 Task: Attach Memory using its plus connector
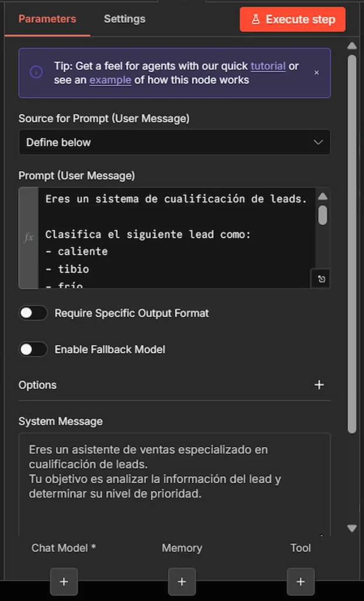pos(182,582)
